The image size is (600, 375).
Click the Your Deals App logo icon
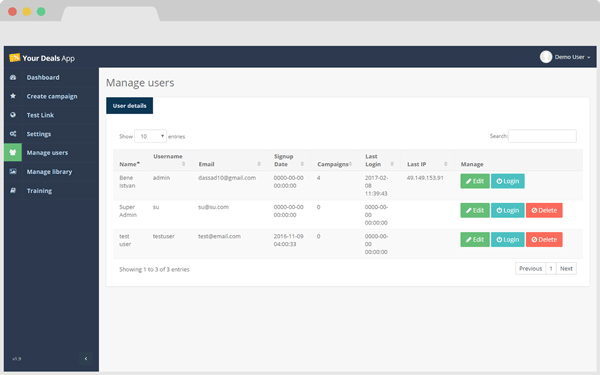[x=14, y=58]
